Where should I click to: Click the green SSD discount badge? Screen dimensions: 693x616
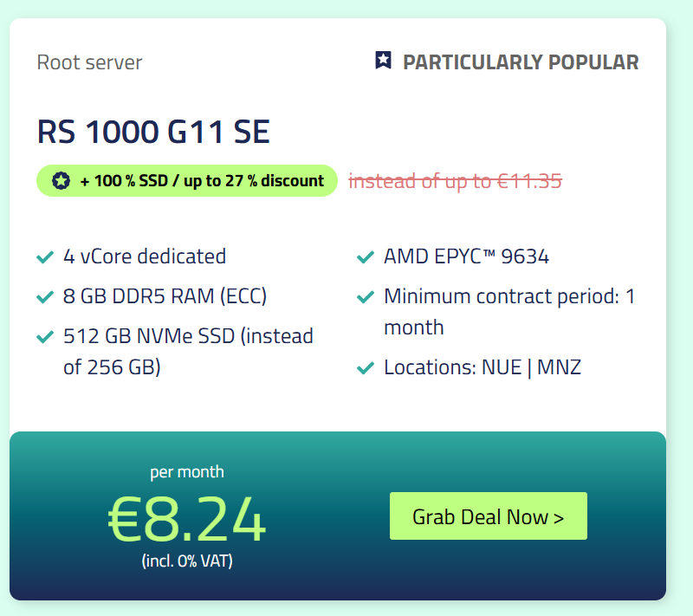tap(187, 181)
